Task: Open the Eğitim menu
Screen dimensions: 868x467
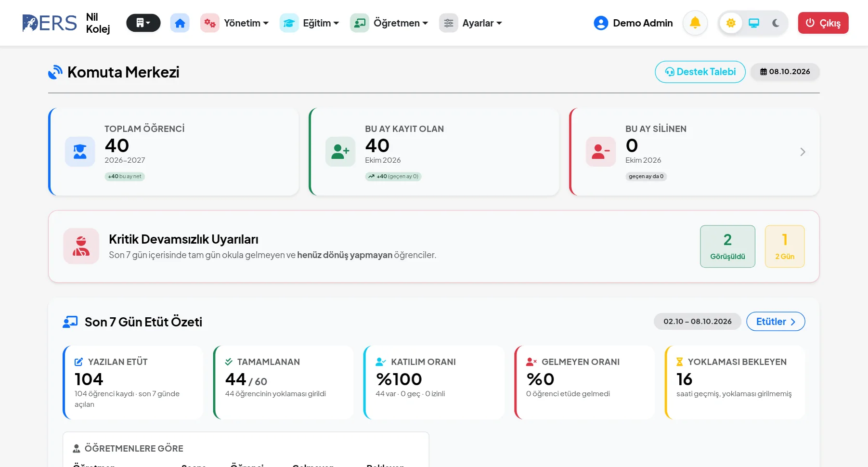Action: point(310,23)
